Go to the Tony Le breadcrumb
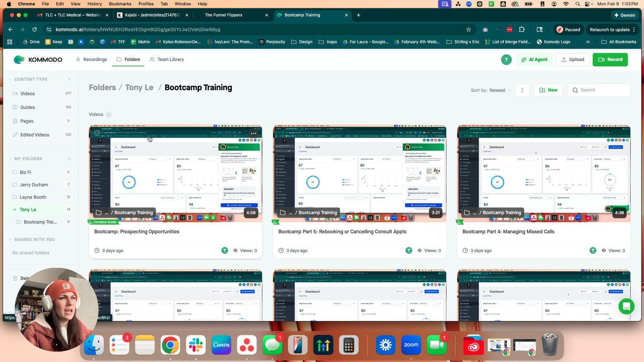644x362 pixels. (139, 88)
